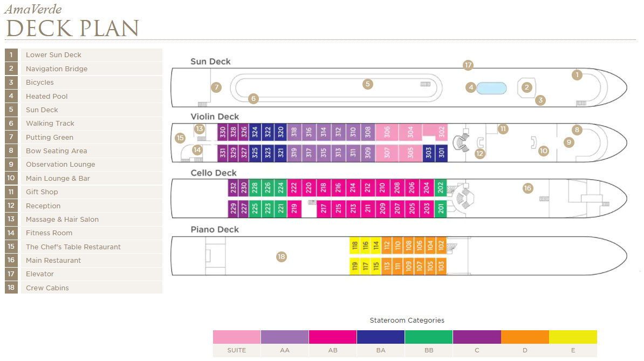Viewport: 644px width, 361px height.
Task: Click marker 8 Bow Seating Area on plan
Action: coord(577,130)
